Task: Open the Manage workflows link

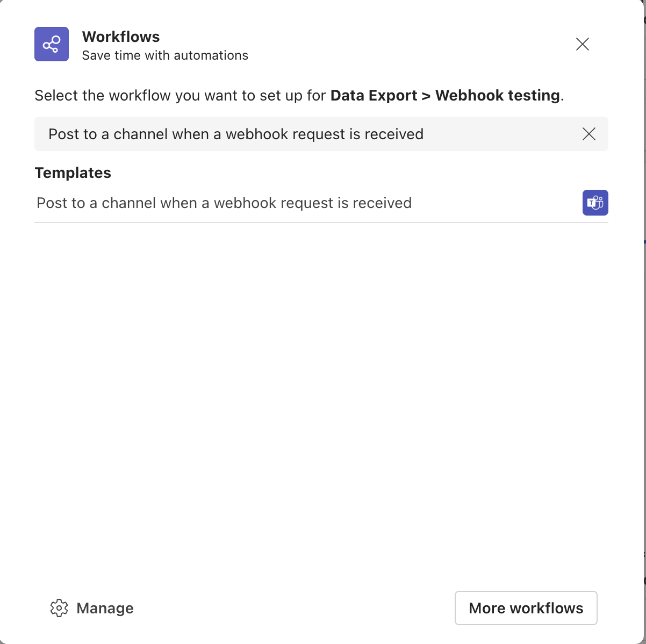Action: [x=105, y=608]
